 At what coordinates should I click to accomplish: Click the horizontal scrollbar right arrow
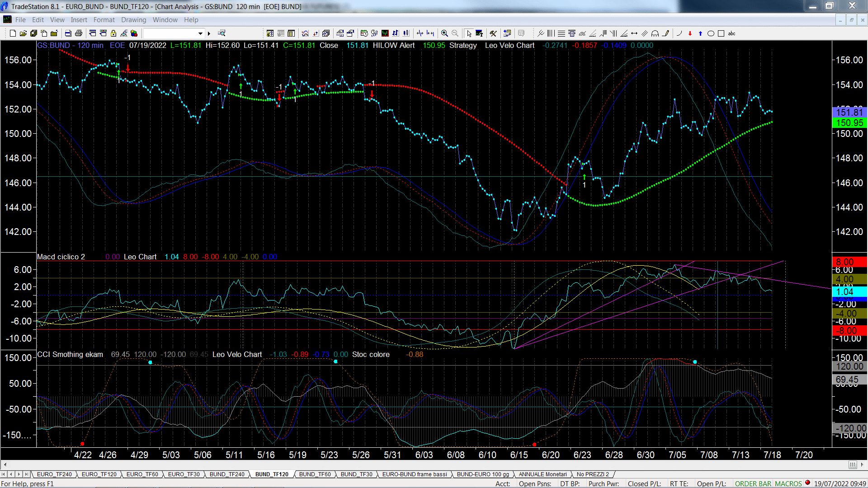click(x=862, y=465)
